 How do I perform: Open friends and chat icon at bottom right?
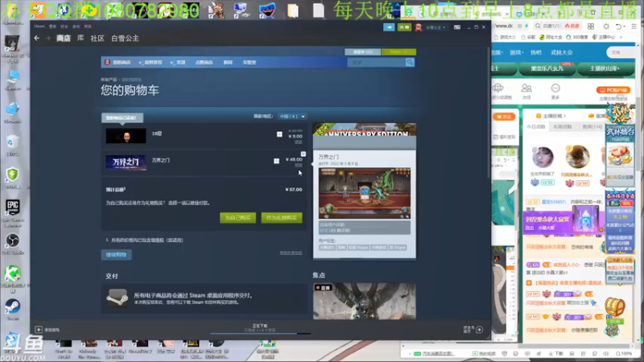click(x=479, y=330)
